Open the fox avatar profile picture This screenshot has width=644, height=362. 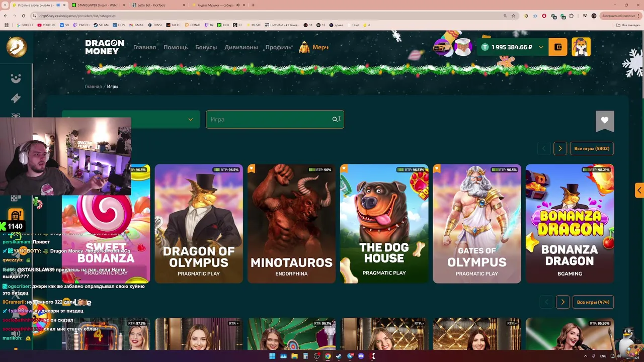click(581, 47)
